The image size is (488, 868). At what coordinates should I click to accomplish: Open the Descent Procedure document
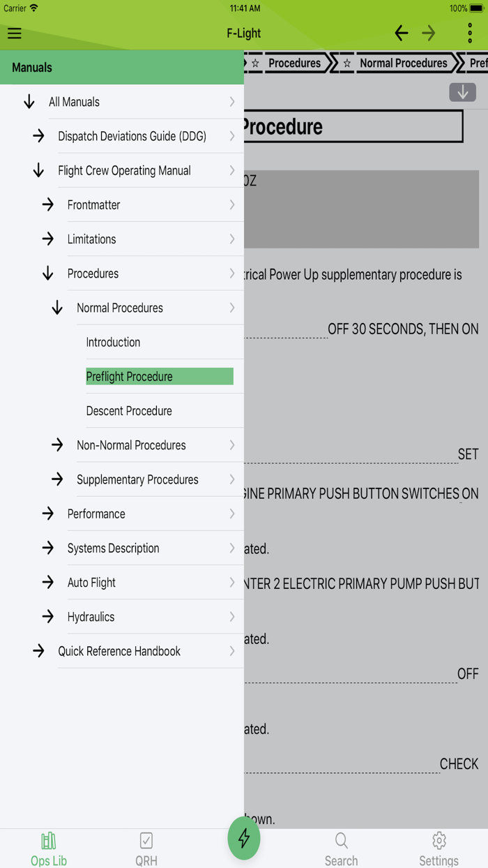129,411
